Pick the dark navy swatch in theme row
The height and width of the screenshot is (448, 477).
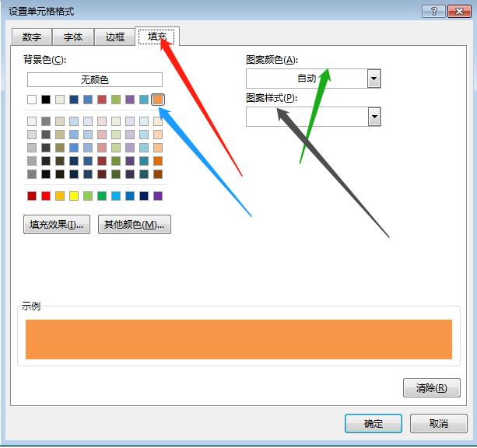74,100
